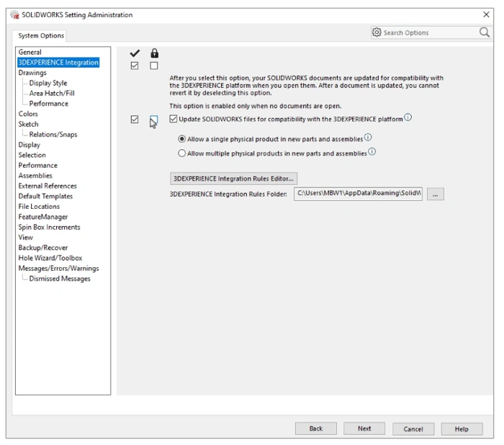Click the SOLIDWORKS app icon in title bar
The width and height of the screenshot is (504, 445).
click(x=14, y=15)
